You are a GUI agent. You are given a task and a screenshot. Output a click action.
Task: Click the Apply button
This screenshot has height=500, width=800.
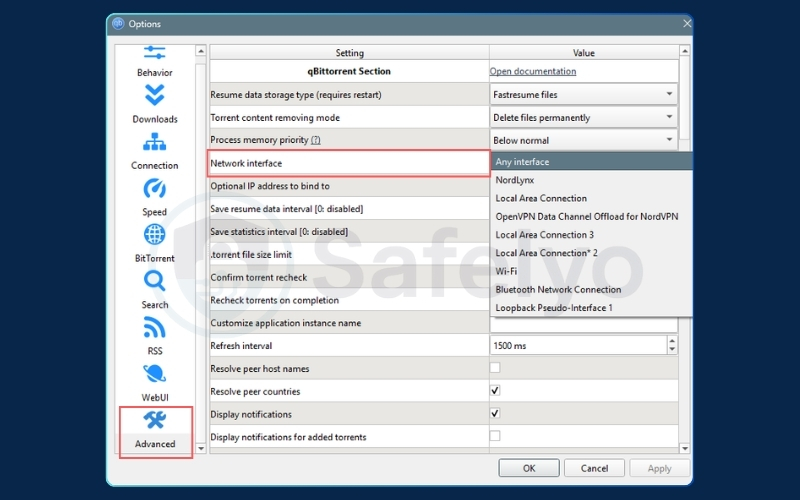pyautogui.click(x=659, y=468)
